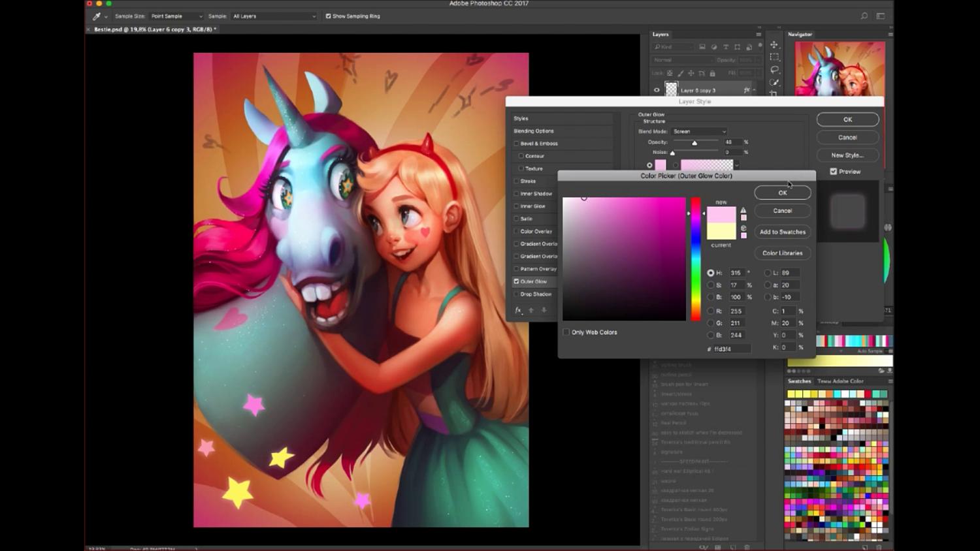Check Only Web Colors
980x551 pixels.
(x=566, y=332)
